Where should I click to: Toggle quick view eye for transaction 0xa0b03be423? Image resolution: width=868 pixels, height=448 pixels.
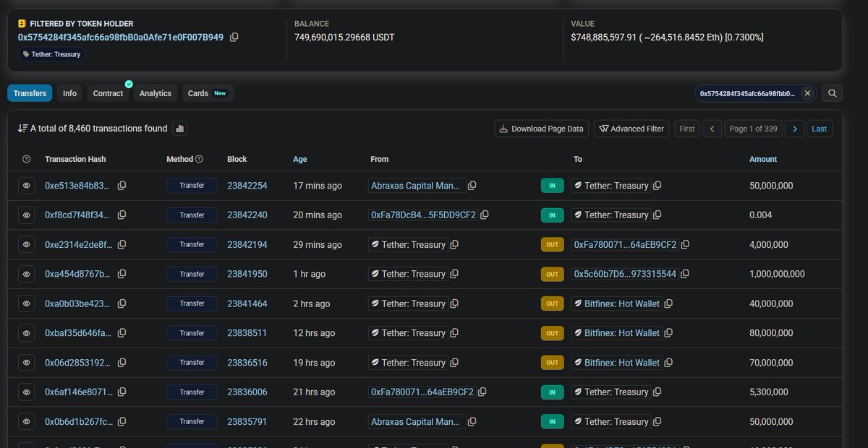tap(27, 304)
